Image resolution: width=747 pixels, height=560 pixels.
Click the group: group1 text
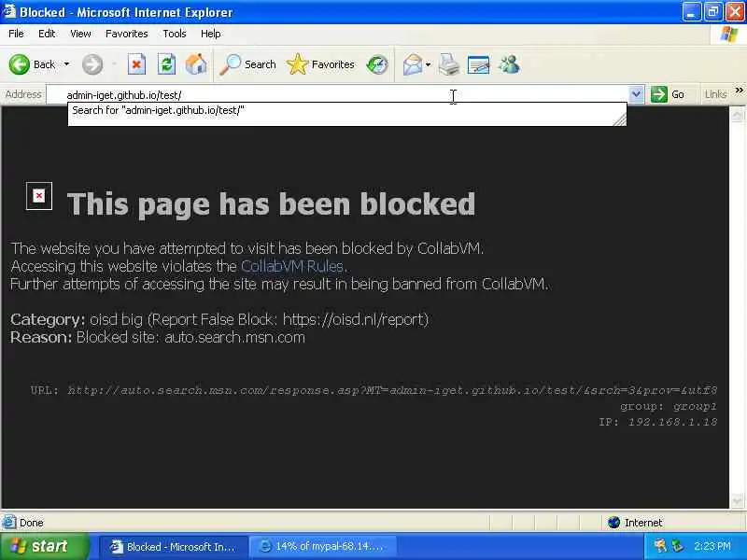(x=669, y=406)
